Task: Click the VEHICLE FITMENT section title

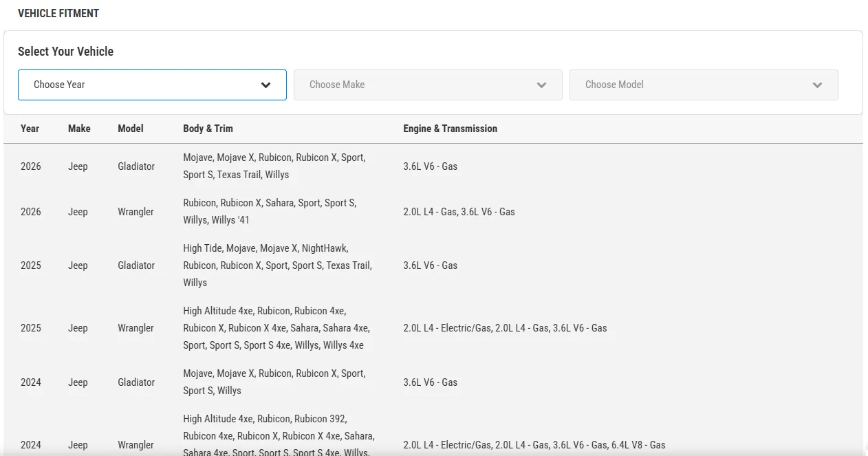Action: pos(58,13)
